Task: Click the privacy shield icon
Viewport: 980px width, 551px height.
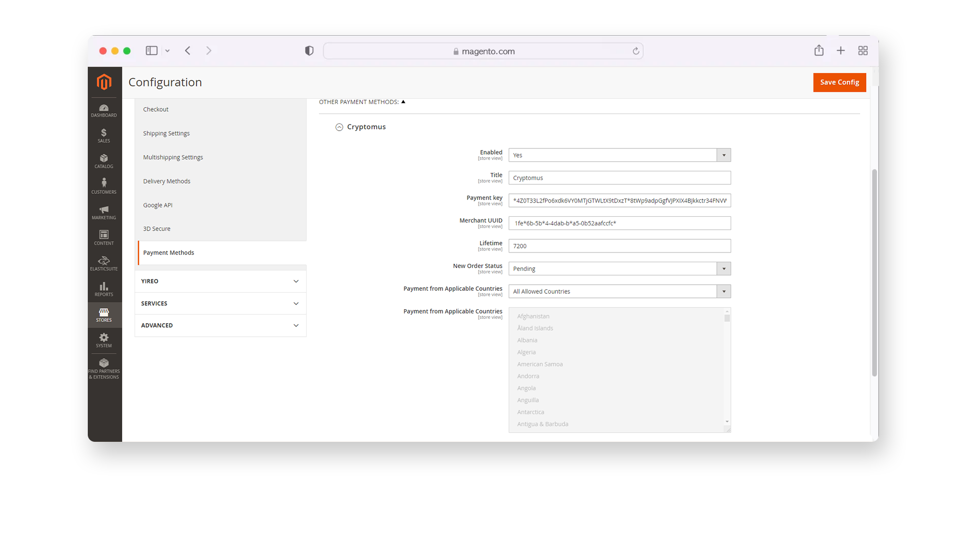Action: click(x=309, y=51)
